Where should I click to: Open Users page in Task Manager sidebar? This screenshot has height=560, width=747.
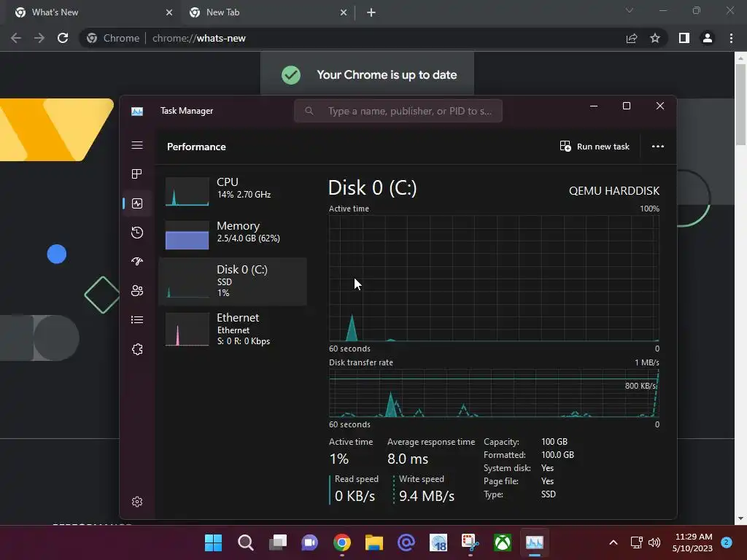click(x=137, y=290)
